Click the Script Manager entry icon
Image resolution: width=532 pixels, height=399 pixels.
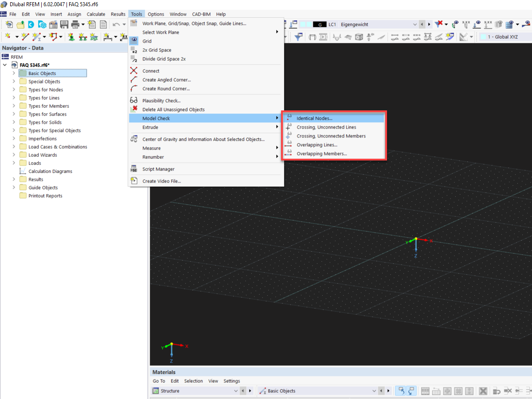click(133, 169)
